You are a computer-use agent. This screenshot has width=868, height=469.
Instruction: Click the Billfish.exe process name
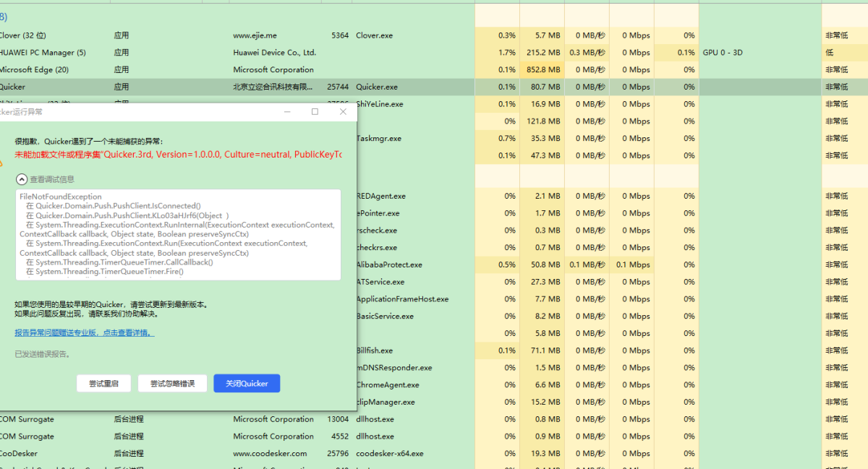(x=375, y=350)
